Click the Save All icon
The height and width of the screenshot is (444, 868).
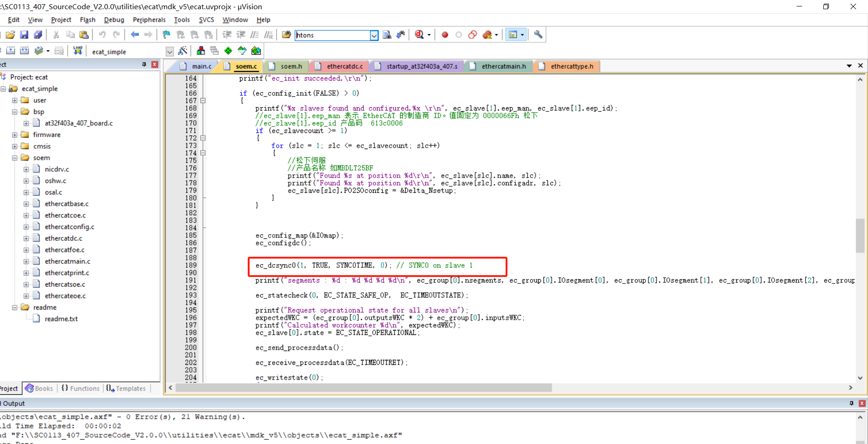coord(38,35)
